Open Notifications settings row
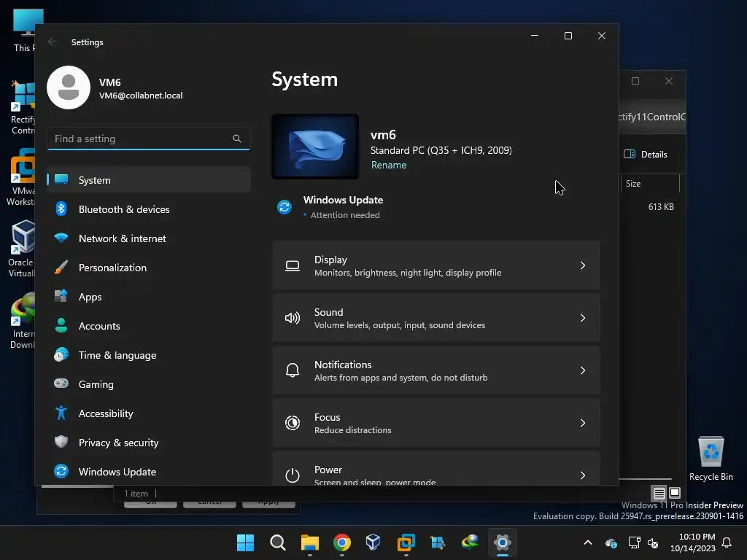Screen dimensions: 747x560 click(x=436, y=370)
